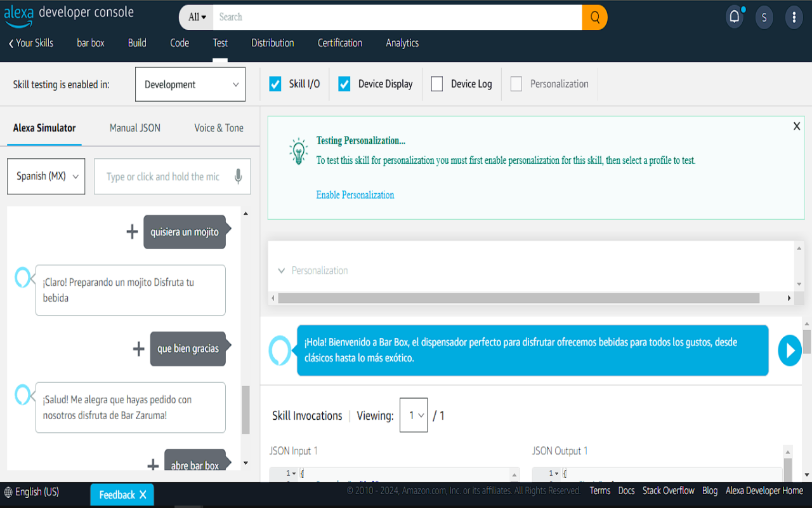Open the search All category dropdown
This screenshot has width=812, height=508.
tap(197, 17)
